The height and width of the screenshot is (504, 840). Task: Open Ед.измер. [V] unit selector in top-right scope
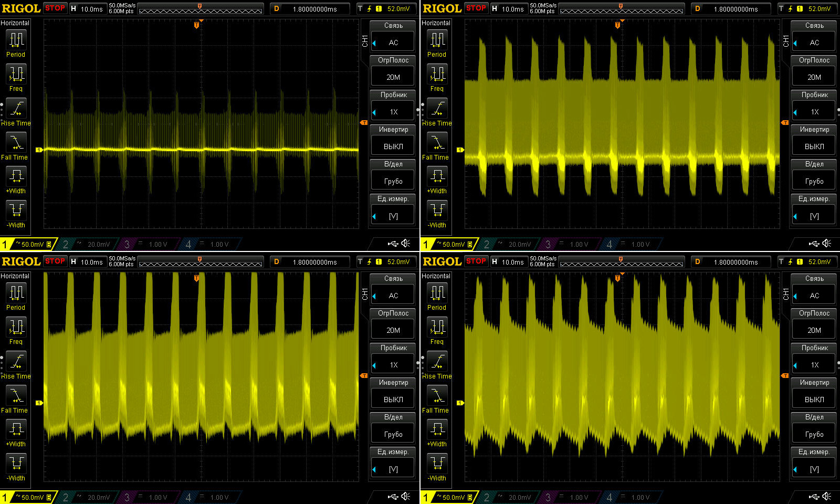click(x=814, y=215)
